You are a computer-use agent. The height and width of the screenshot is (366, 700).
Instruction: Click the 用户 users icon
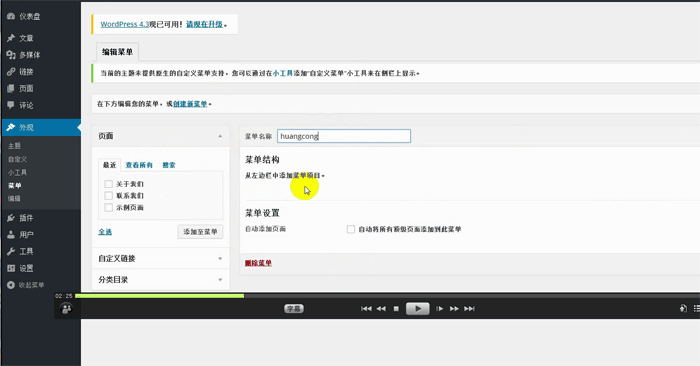(x=11, y=234)
